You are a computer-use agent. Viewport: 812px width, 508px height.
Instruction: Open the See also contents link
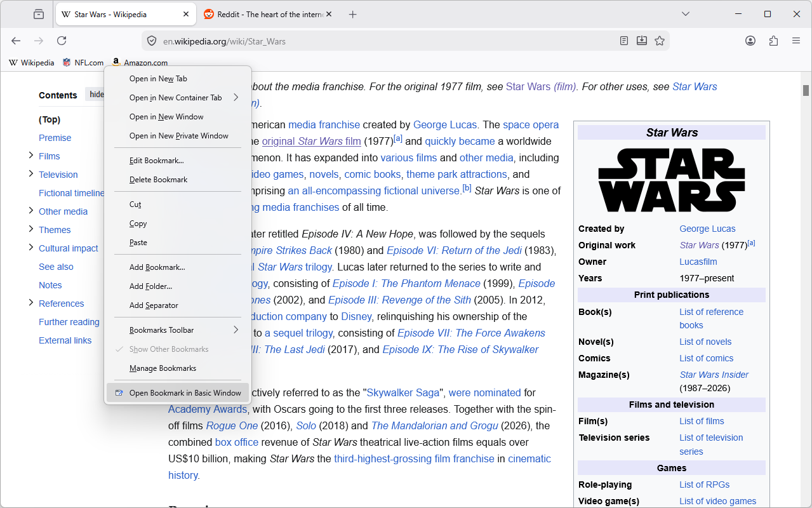56,267
